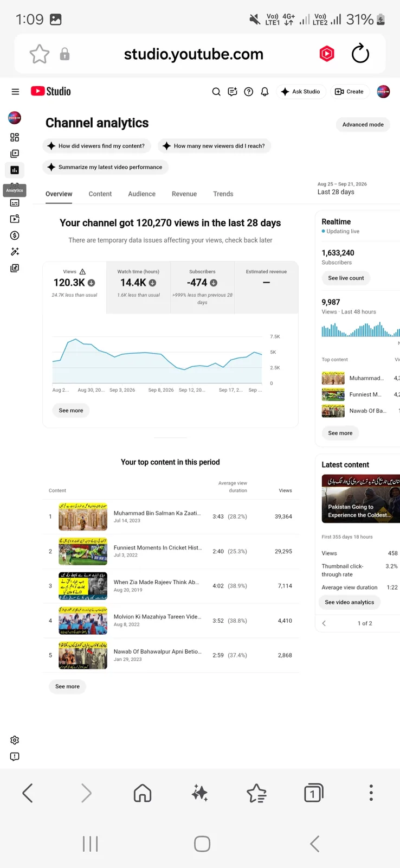Open Molvion Ki Mazahiya Tareen video thumbnail
The image size is (400, 868).
tap(83, 621)
